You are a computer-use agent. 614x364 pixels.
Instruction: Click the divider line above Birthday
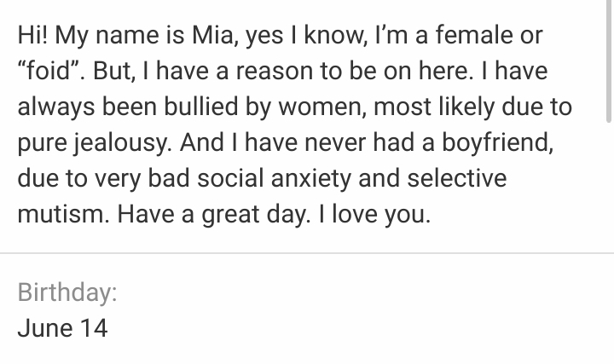[x=307, y=253]
